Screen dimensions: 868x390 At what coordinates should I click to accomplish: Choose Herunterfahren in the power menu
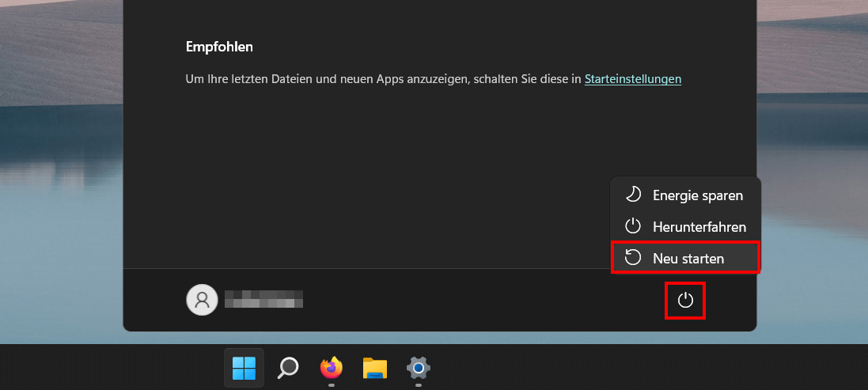(685, 226)
